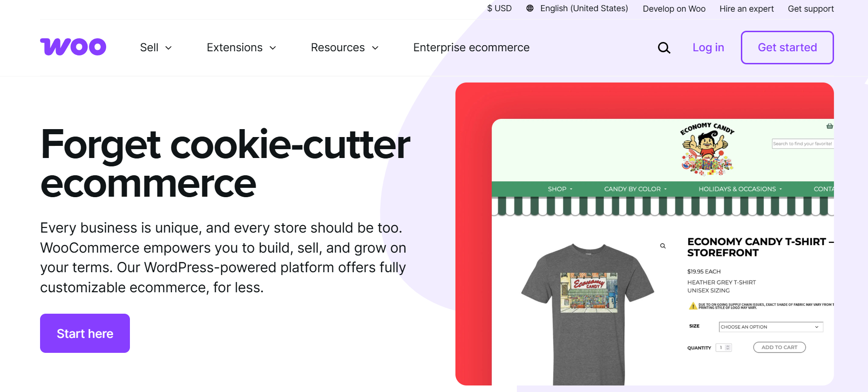Click the Forget cookie-cutter ecommerce headline
This screenshot has width=868, height=392.
[x=225, y=163]
